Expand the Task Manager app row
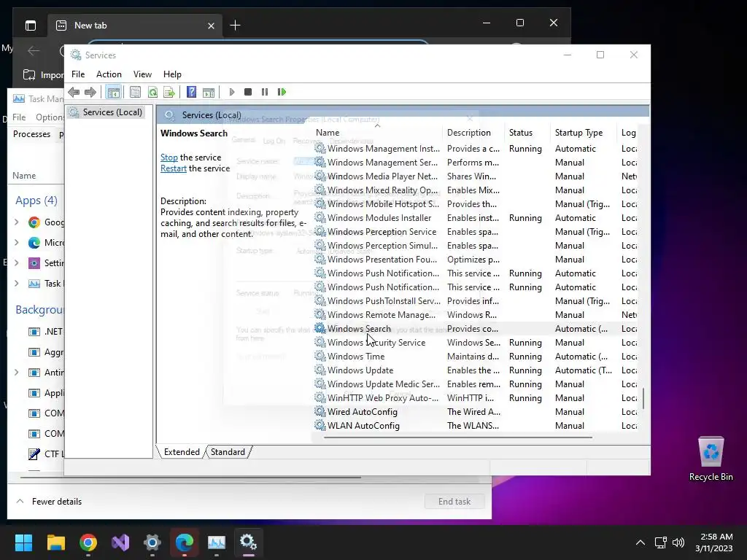Viewport: 747px width, 560px height. click(17, 284)
